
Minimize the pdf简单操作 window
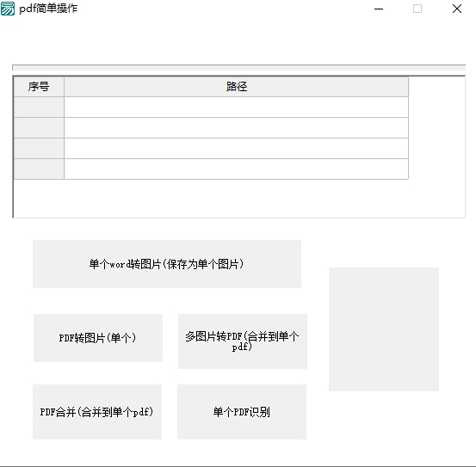click(379, 9)
